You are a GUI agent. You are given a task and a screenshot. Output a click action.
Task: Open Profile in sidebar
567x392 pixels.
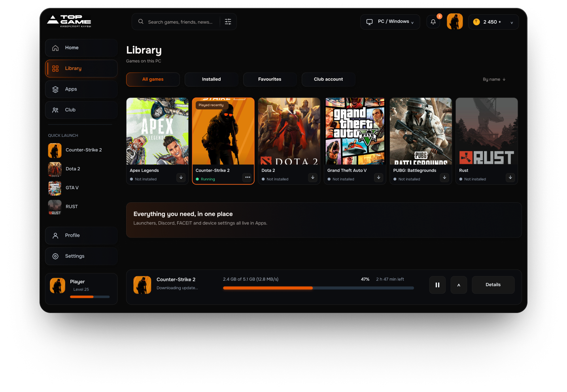pyautogui.click(x=81, y=236)
